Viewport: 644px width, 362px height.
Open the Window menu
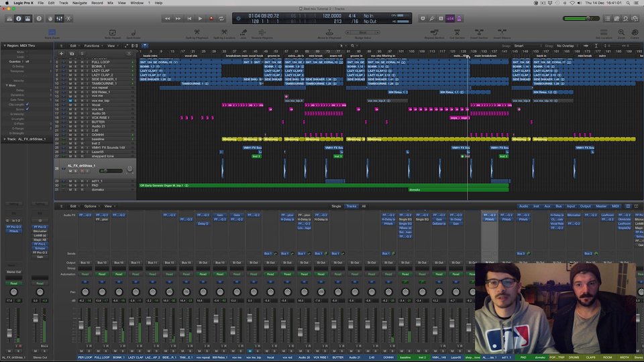coord(137,3)
